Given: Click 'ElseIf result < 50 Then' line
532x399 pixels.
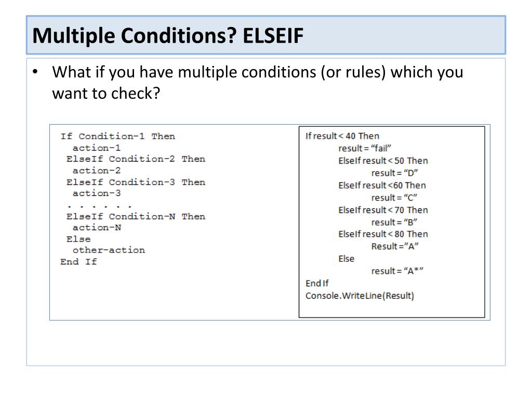Looking at the screenshot, I should click(383, 161).
